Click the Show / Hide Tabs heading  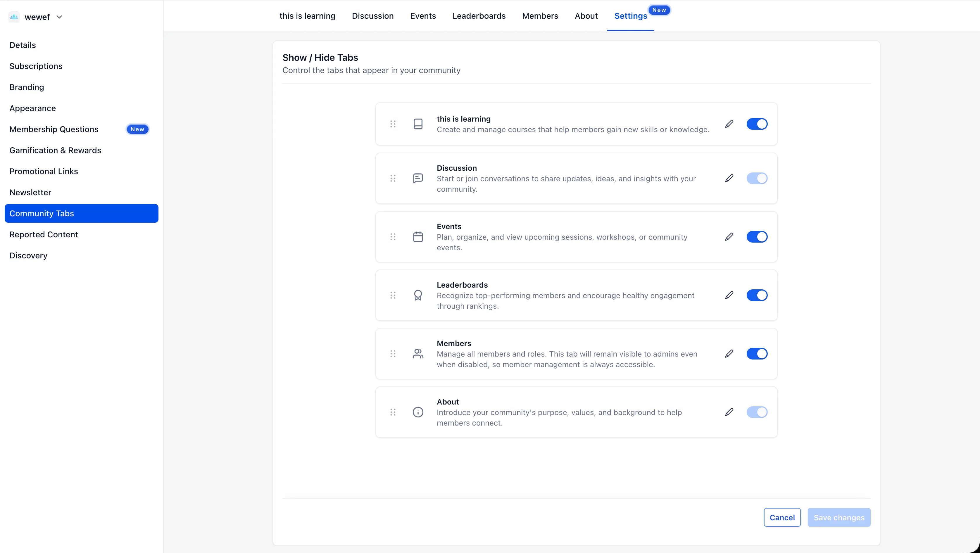[320, 57]
